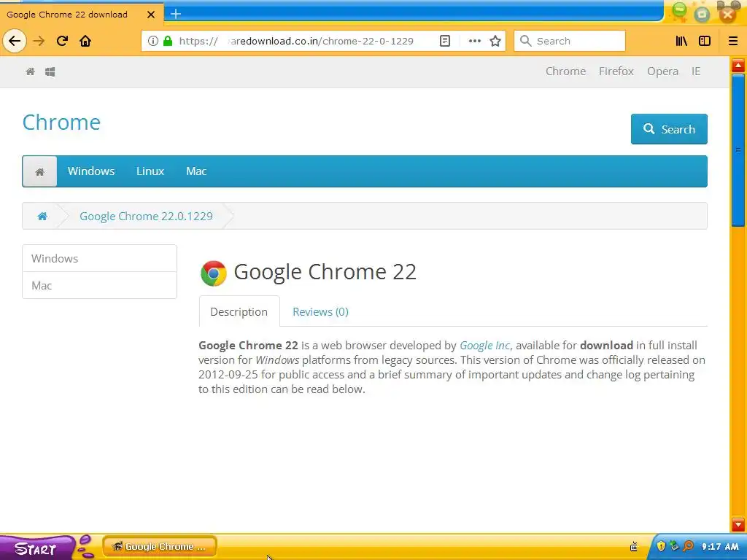Switch to the Description tab
Image resolution: width=747 pixels, height=560 pixels.
click(x=239, y=311)
